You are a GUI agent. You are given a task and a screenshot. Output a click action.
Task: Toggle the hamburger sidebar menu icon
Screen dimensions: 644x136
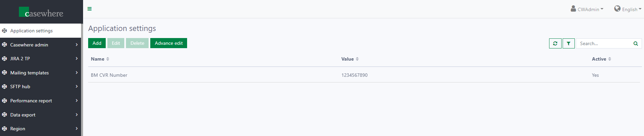pyautogui.click(x=89, y=9)
